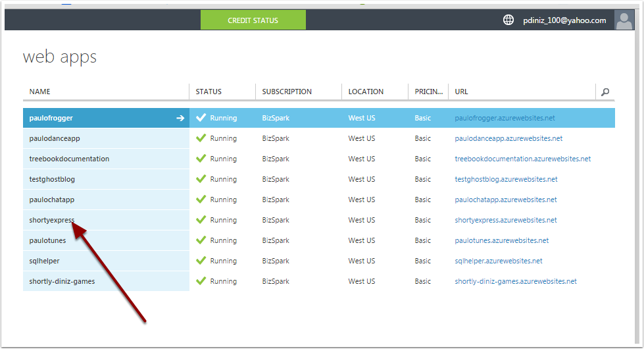The image size is (644, 349).
Task: Click BizSpark subscription in paulofrogger row
Action: tap(276, 118)
